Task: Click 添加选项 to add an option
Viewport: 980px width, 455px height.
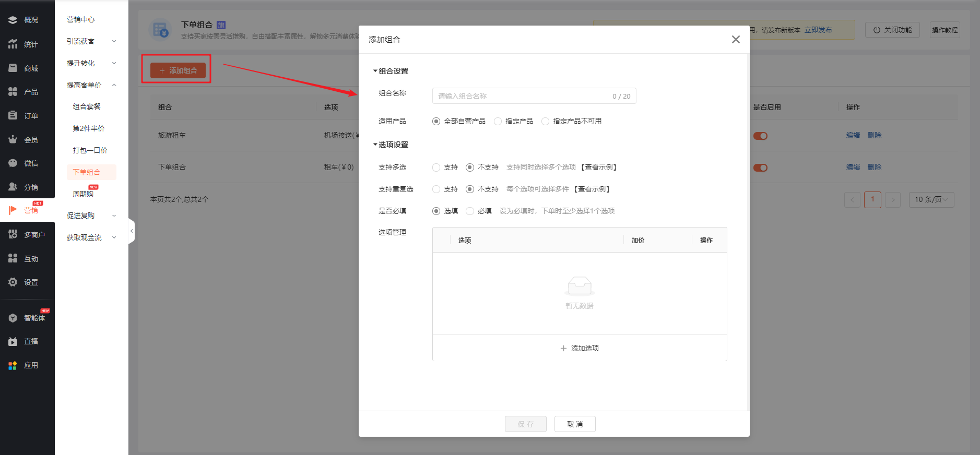Action: tap(580, 348)
